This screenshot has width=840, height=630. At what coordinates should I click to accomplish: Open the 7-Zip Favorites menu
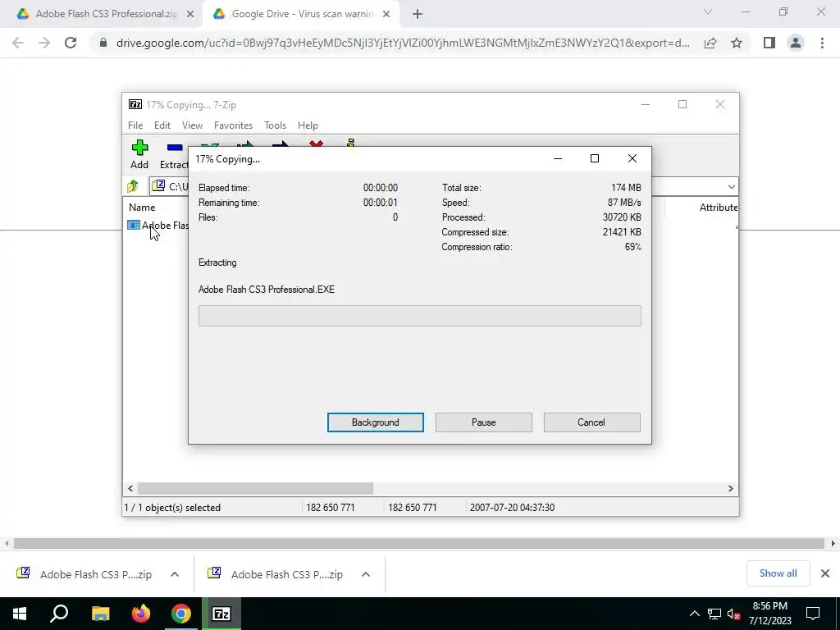point(233,126)
